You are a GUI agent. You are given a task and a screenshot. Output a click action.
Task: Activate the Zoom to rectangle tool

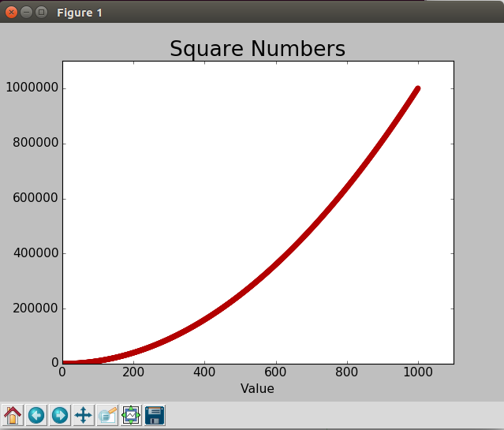point(107,415)
